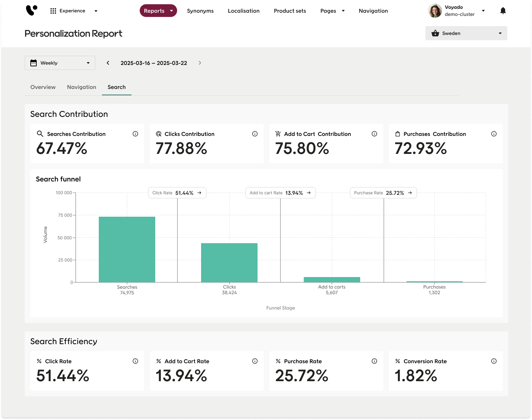Advance to next week with right arrow
The image size is (532, 420).
pos(200,63)
